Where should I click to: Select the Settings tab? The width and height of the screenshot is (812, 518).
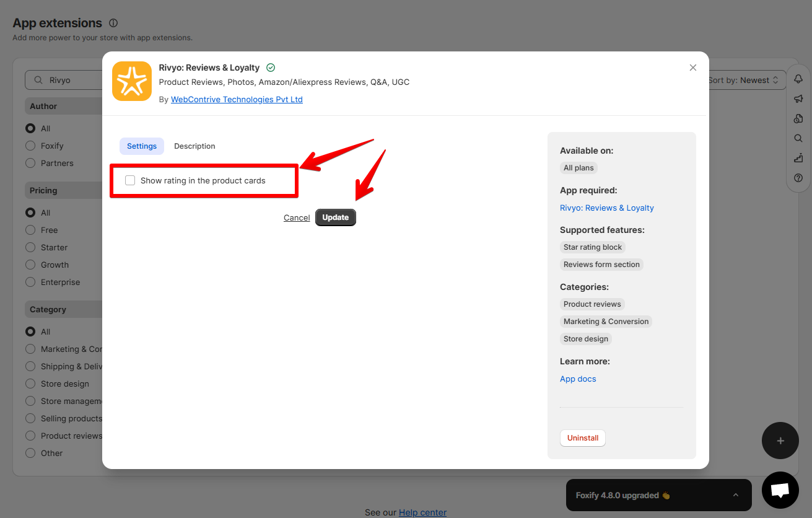[x=142, y=146]
